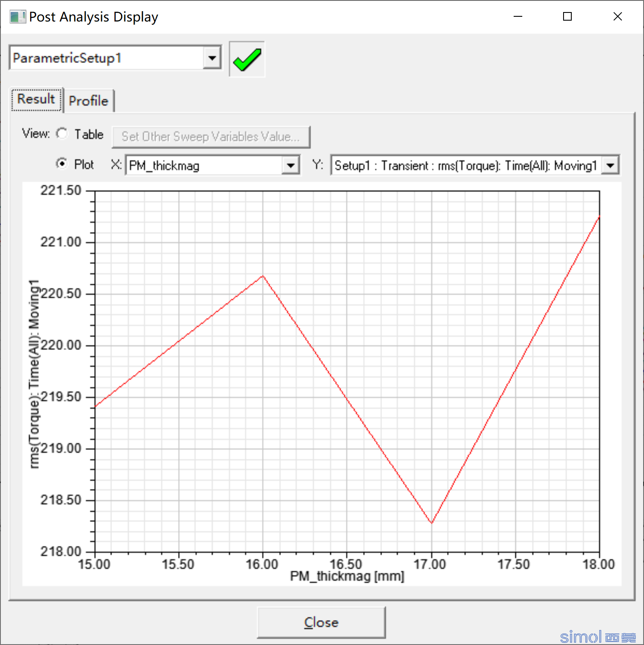Expand the X axis PM_thickmag dropdown
This screenshot has width=644, height=645.
[291, 166]
